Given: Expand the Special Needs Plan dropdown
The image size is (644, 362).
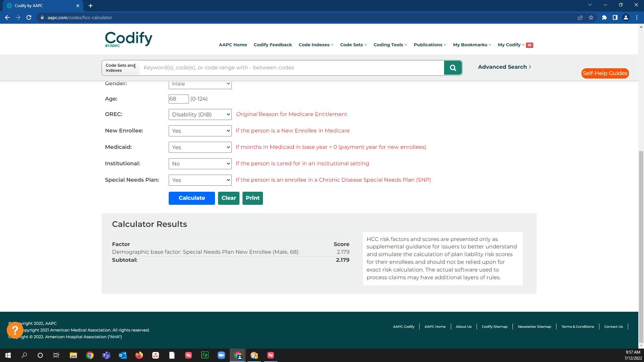Looking at the screenshot, I should (200, 180).
